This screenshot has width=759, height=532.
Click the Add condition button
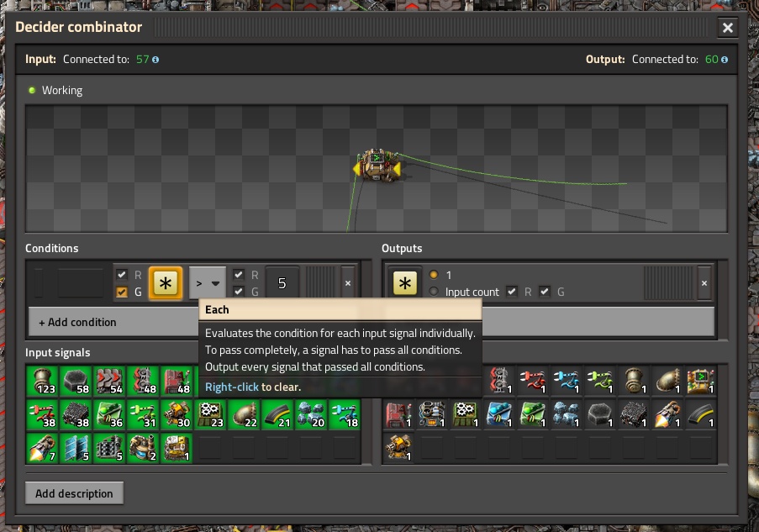113,323
